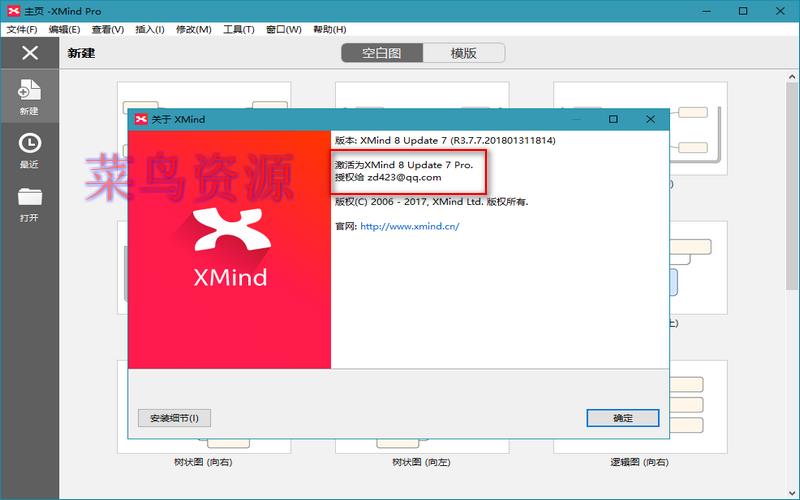Switch to the 空白图 tab
Viewport: 800px width, 500px height.
pos(382,53)
